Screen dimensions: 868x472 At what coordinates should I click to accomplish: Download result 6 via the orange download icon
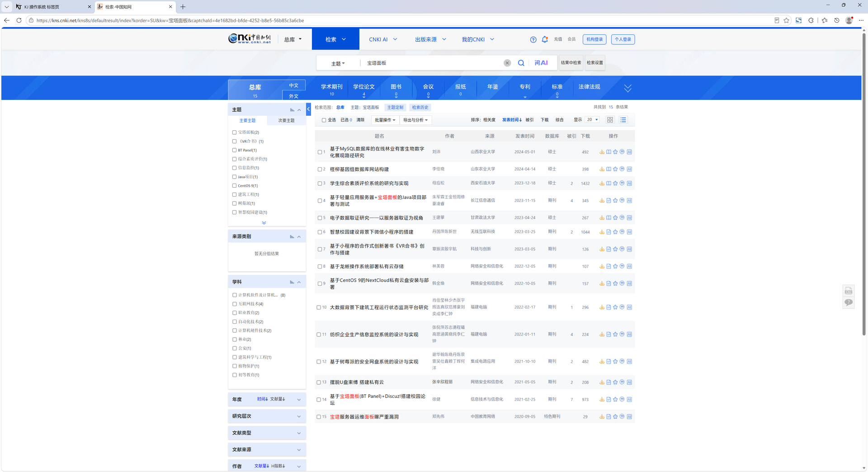tap(602, 232)
